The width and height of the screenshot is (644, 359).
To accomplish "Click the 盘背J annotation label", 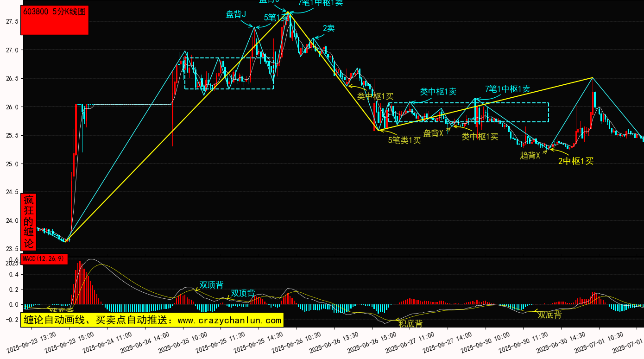I will point(236,14).
